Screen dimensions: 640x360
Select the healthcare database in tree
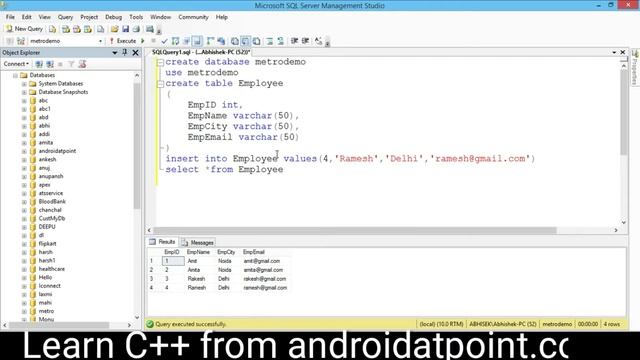click(51, 269)
